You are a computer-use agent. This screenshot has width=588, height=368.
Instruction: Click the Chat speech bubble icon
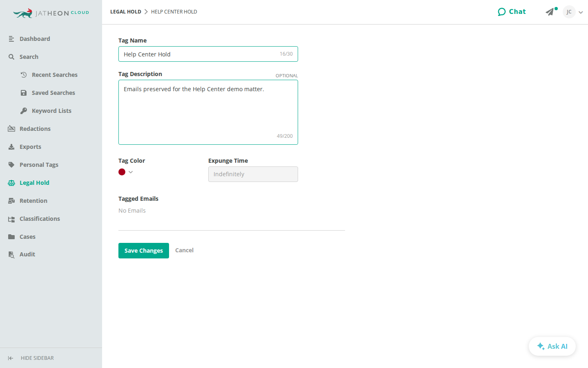click(502, 12)
